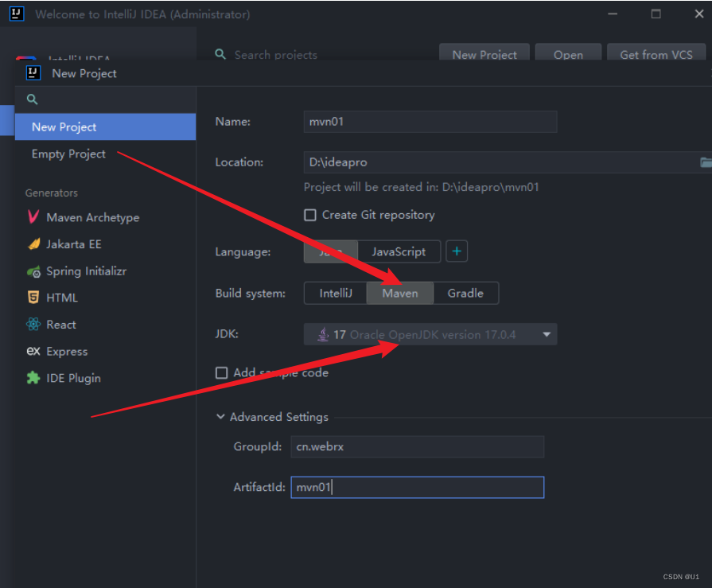Click the browse folder icon in Location field
The image size is (712, 588).
tap(706, 162)
